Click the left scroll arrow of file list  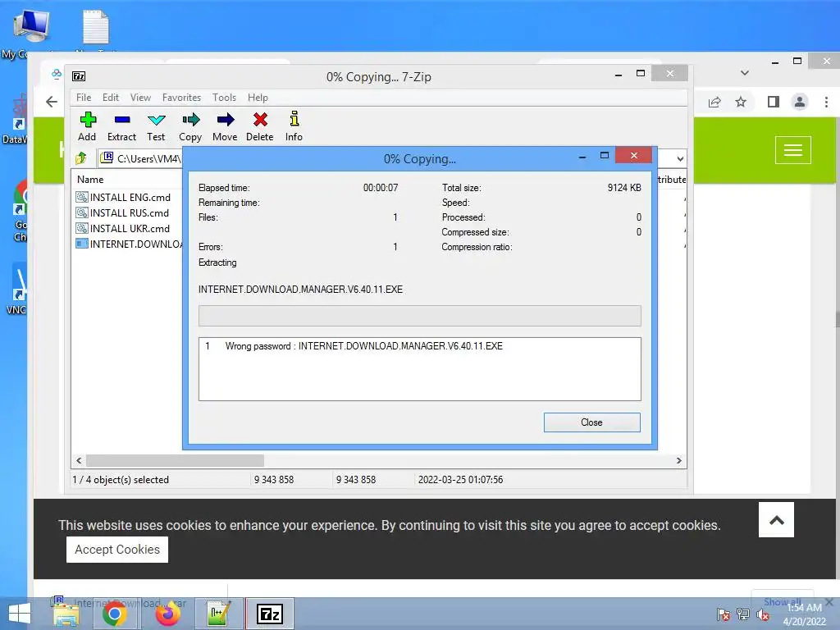coord(80,460)
